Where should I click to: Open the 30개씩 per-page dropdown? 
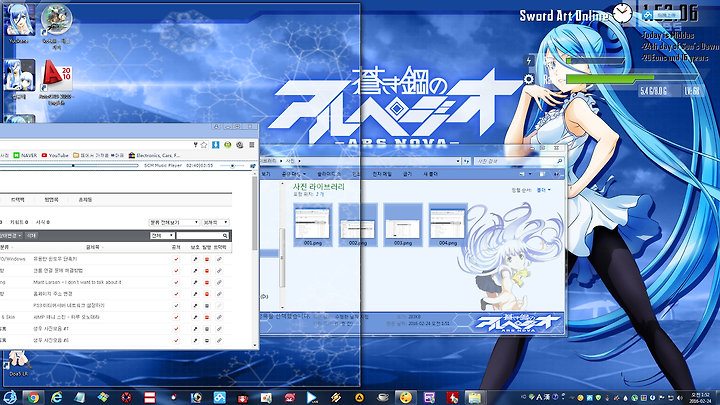215,222
